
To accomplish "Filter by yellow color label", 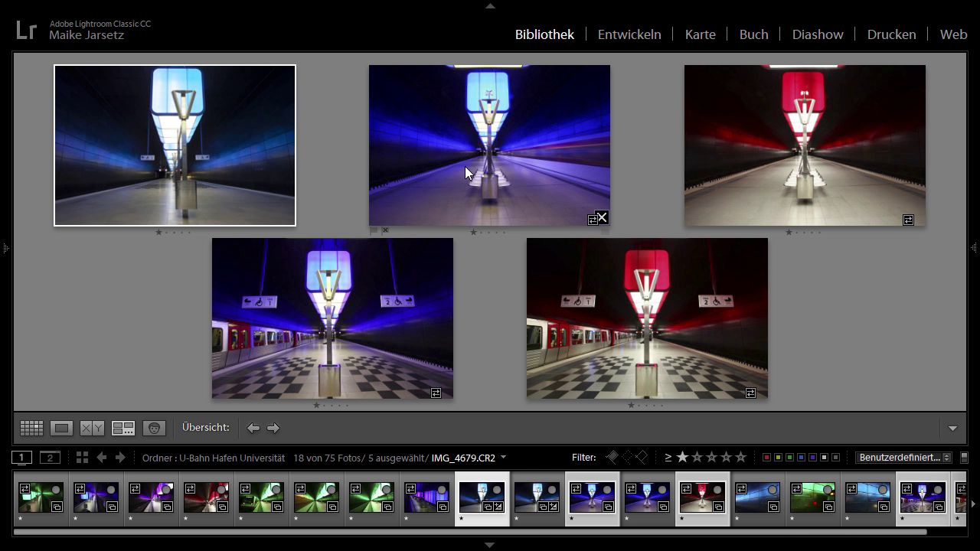I will [778, 458].
